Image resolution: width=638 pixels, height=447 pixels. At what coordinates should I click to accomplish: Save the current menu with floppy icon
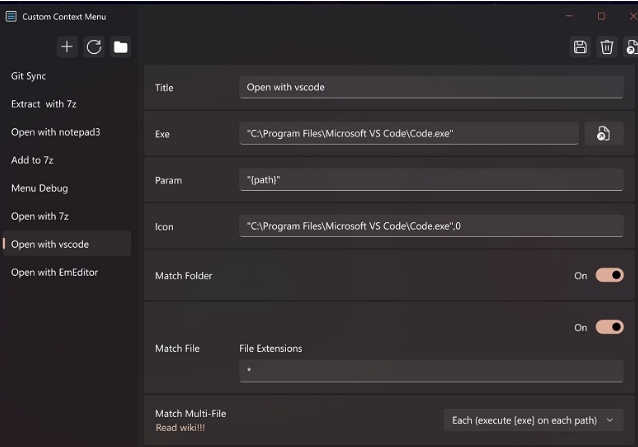pyautogui.click(x=580, y=47)
